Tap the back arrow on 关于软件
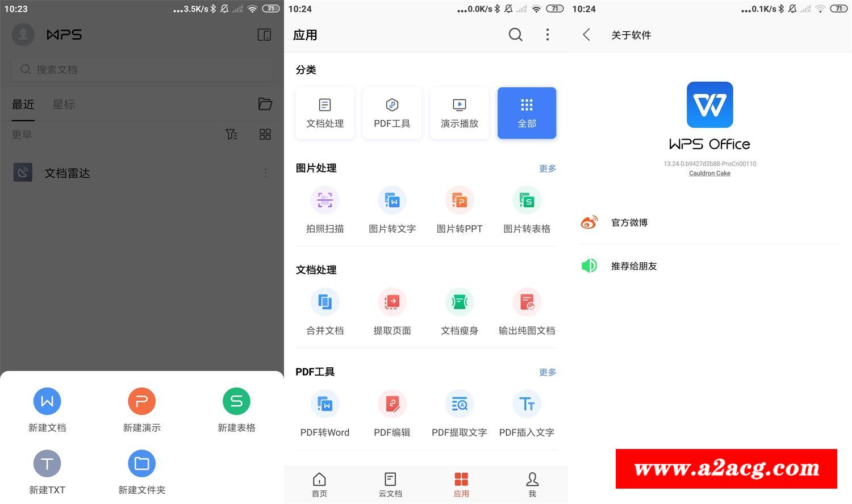 (x=587, y=35)
